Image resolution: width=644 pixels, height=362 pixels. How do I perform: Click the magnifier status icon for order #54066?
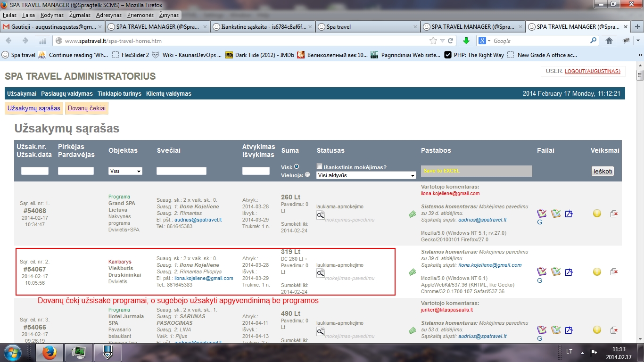(x=321, y=331)
